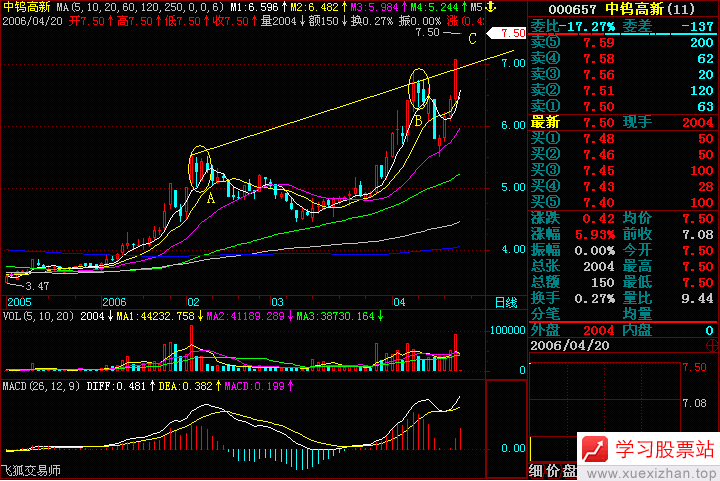
Task: Click the 卖⑤ ask row at 7.59
Action: [622, 43]
